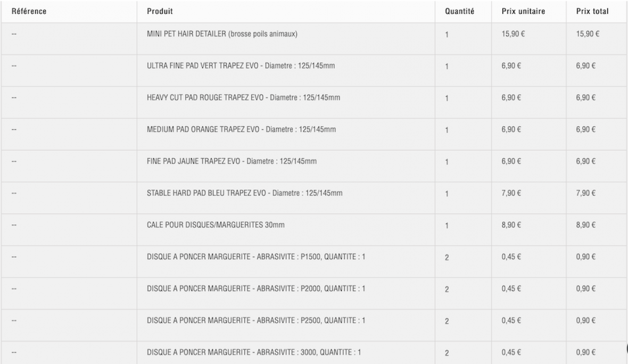The image size is (628, 364).
Task: Select the DISQUE A PONCER P2000 product name
Action: [x=256, y=289]
